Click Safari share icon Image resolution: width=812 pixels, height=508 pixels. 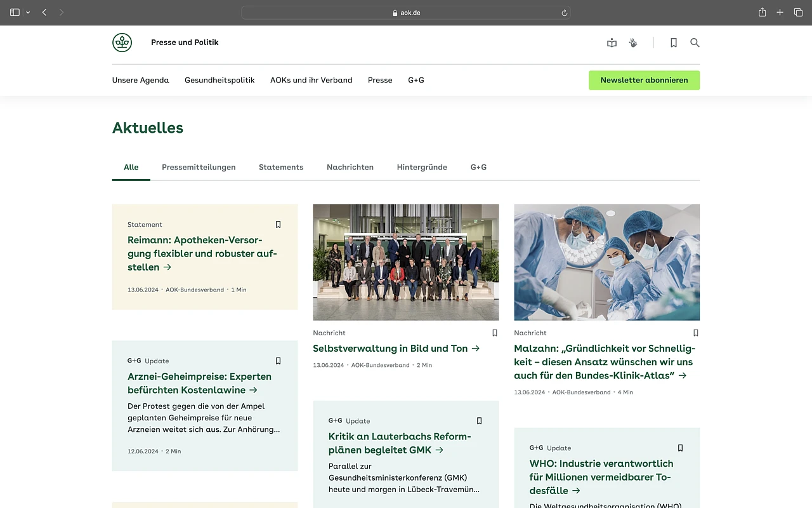[762, 13]
